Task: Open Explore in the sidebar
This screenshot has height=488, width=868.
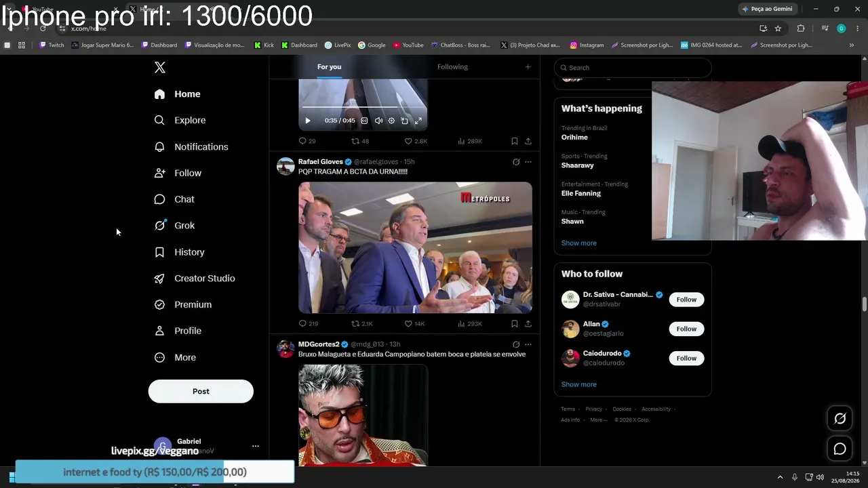Action: (x=180, y=121)
